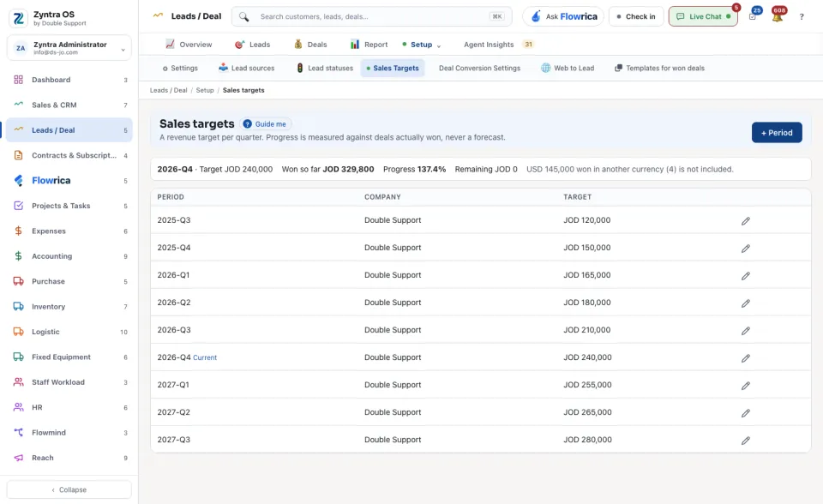Open Staff Workload in the sidebar
The image size is (823, 504).
pos(69,382)
